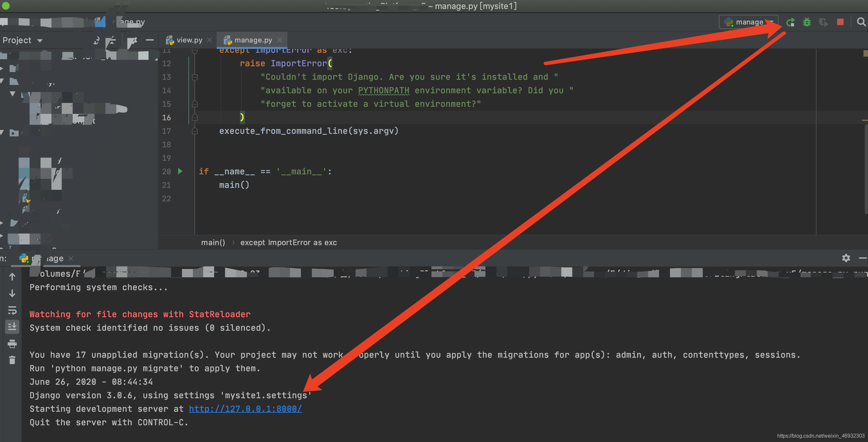The height and width of the screenshot is (442, 868).
Task: Close the view.py tab
Action: [x=210, y=40]
